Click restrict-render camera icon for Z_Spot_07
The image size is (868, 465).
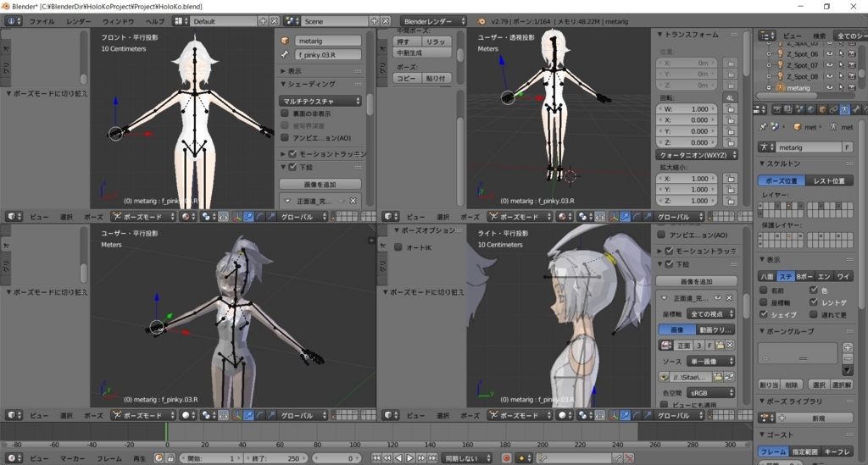pos(852,65)
